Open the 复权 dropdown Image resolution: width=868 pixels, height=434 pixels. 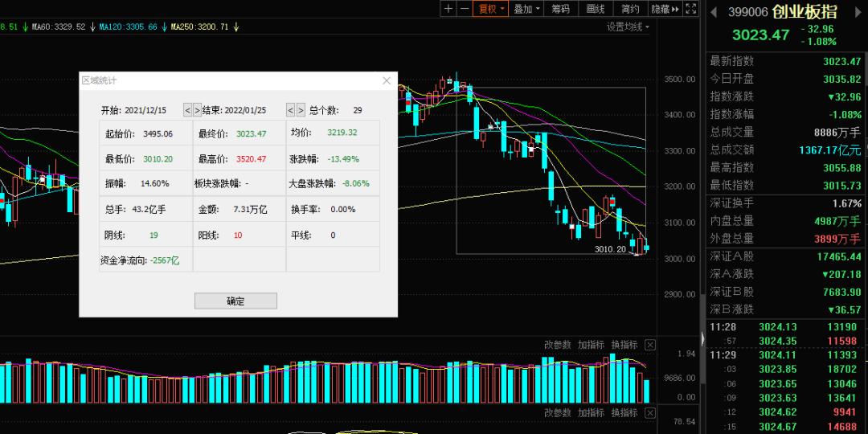[491, 9]
